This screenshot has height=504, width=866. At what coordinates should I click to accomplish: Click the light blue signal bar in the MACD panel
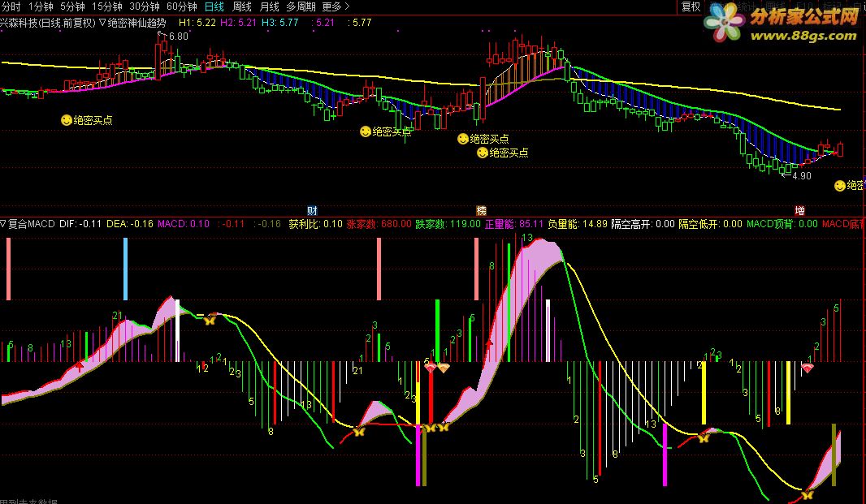(x=125, y=269)
